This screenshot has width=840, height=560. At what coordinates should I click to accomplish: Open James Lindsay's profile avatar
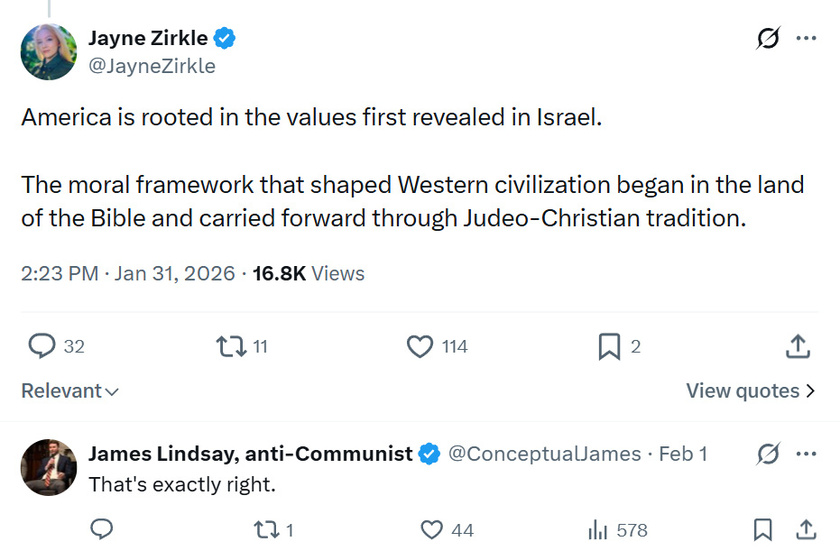(x=48, y=467)
